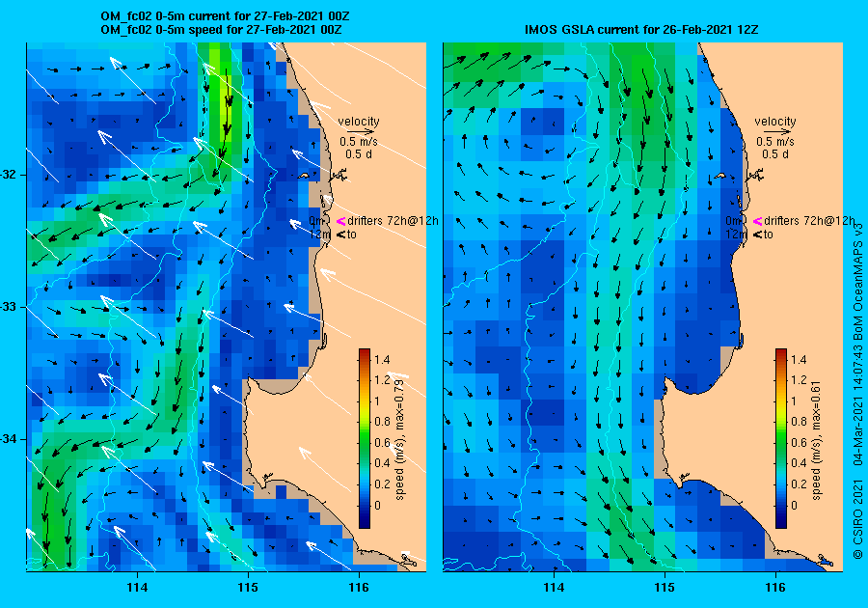Click the 114 longitude label under the left map
This screenshot has width=868, height=608.
point(137,588)
